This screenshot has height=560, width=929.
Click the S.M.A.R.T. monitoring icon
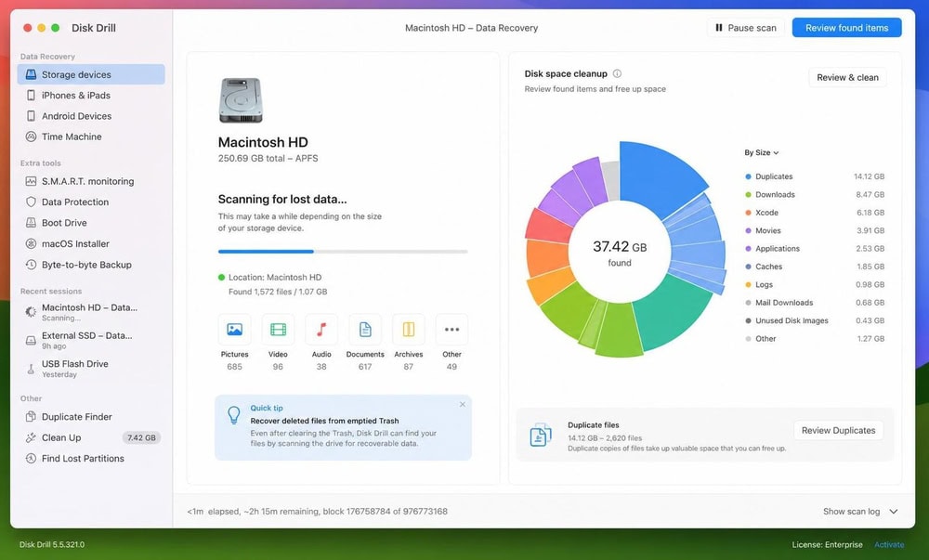click(31, 181)
